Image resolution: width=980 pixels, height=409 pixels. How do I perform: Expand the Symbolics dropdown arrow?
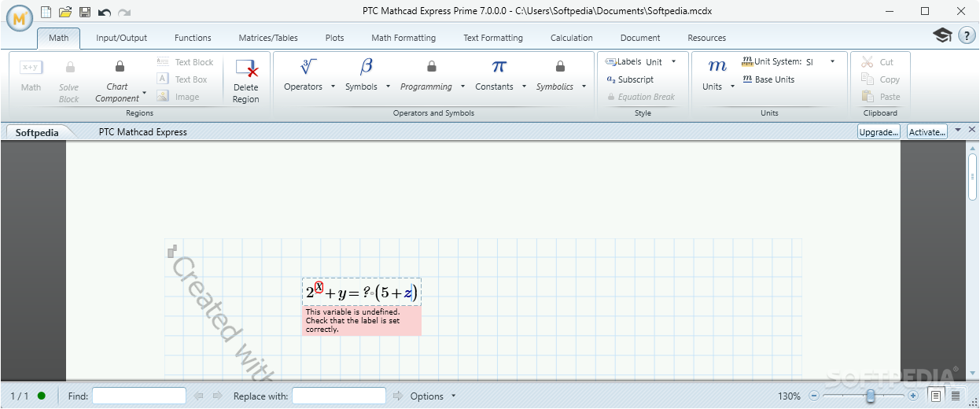(584, 87)
